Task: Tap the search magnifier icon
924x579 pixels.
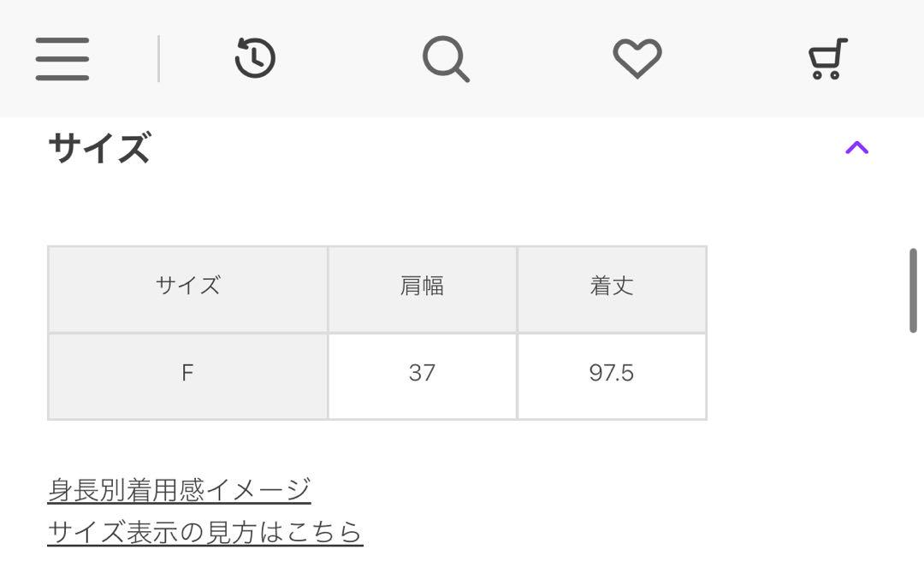Action: click(446, 59)
